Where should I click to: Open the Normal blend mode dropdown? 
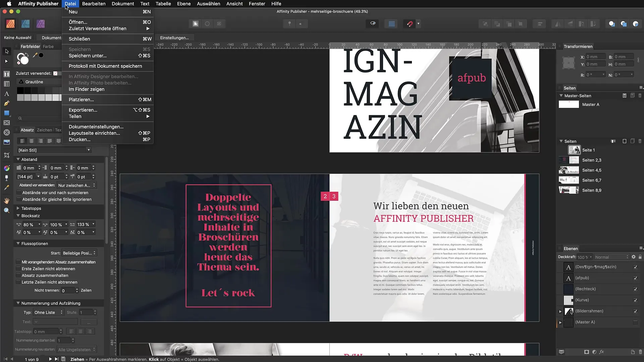pos(612,257)
